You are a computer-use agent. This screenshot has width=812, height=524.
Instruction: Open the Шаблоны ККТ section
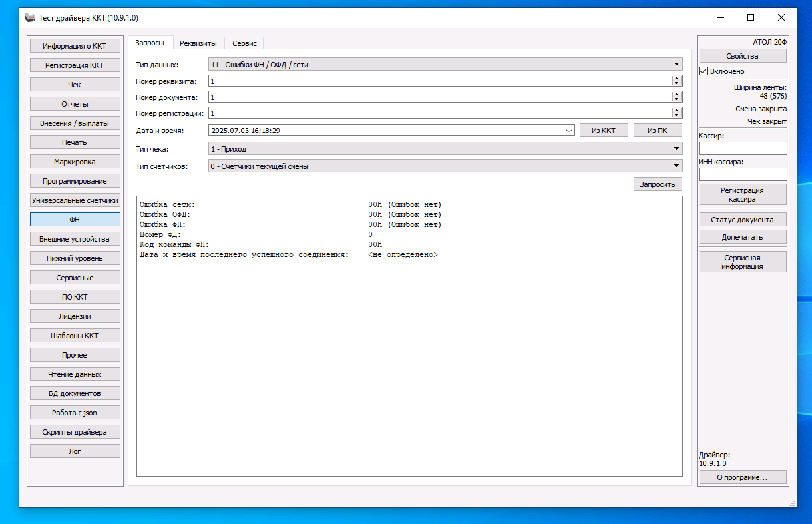75,336
